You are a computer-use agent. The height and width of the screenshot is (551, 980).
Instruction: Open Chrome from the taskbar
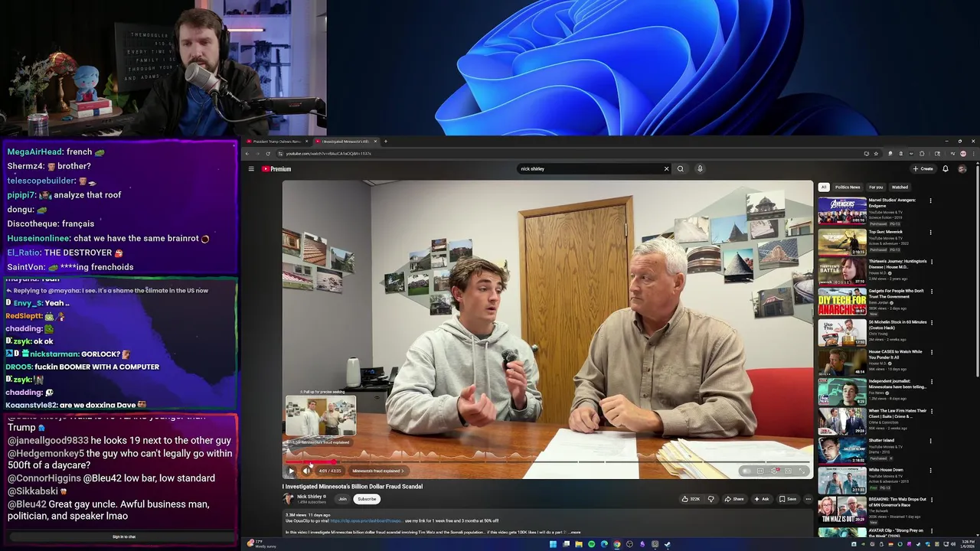(617, 544)
